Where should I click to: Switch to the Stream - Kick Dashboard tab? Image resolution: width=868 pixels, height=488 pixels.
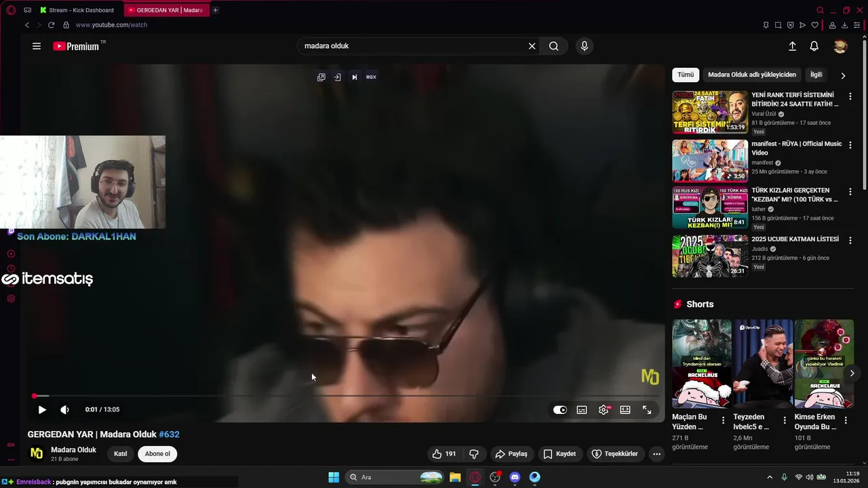81,10
